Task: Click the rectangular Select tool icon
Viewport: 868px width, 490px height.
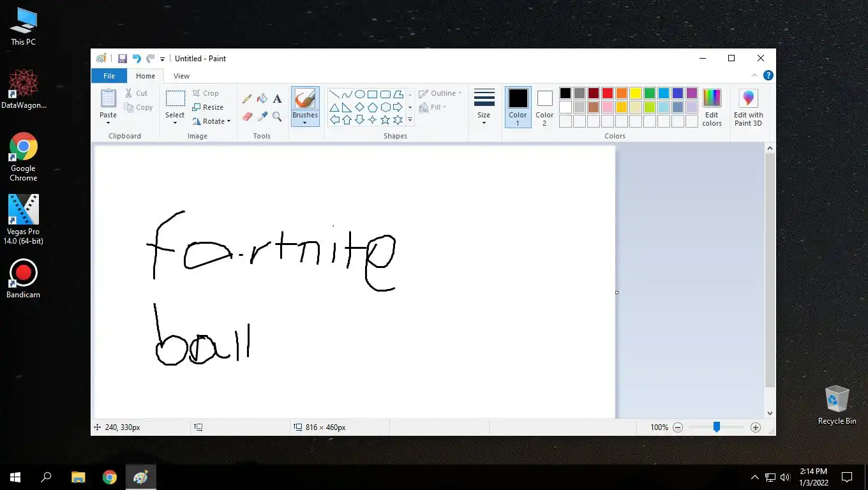Action: [x=175, y=98]
